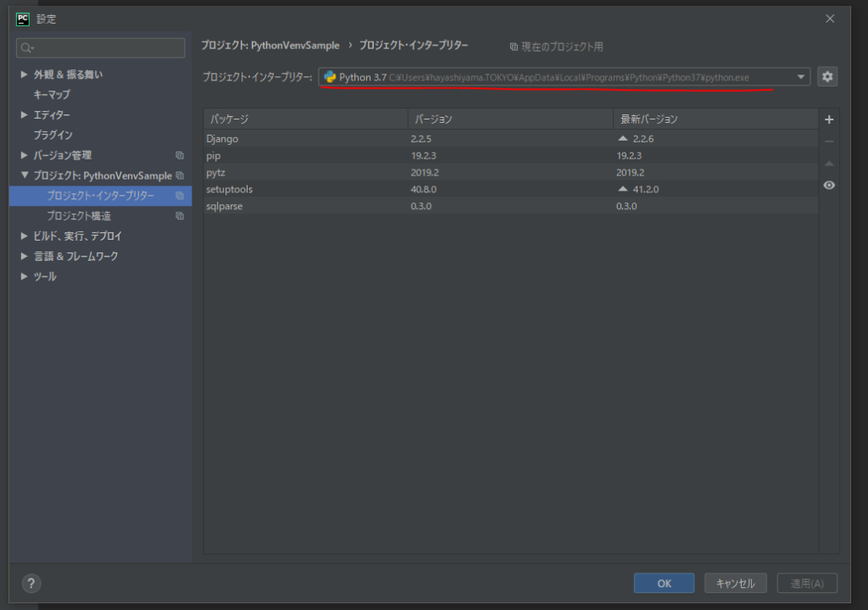Image resolution: width=868 pixels, height=610 pixels.
Task: Toggle the eye icon to show early releases
Action: click(x=829, y=186)
